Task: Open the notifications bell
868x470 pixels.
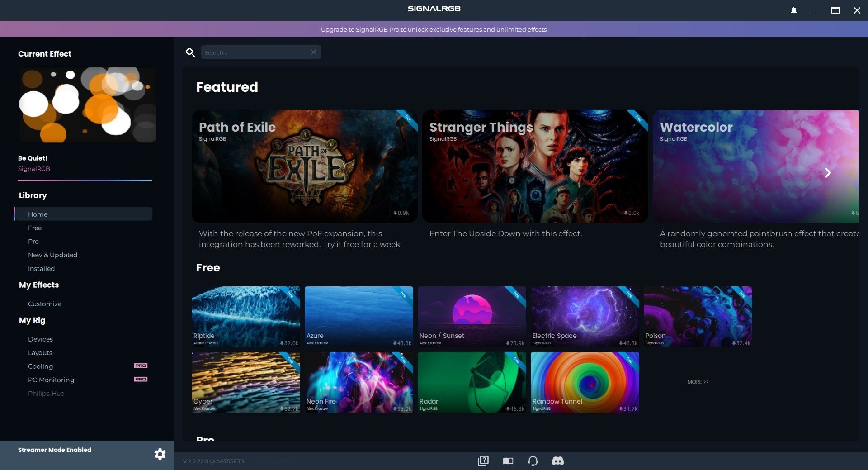Action: tap(794, 10)
